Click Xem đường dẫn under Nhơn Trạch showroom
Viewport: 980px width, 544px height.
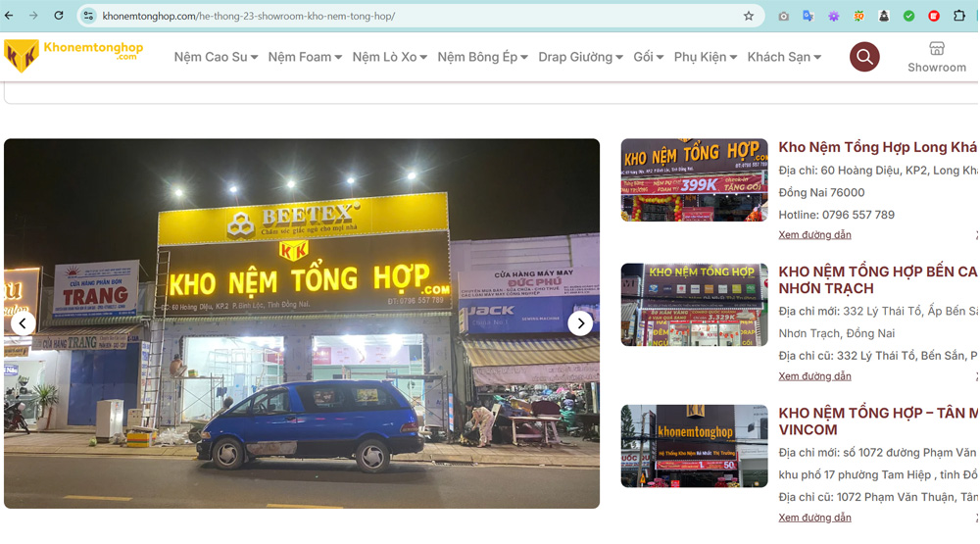[x=814, y=376]
